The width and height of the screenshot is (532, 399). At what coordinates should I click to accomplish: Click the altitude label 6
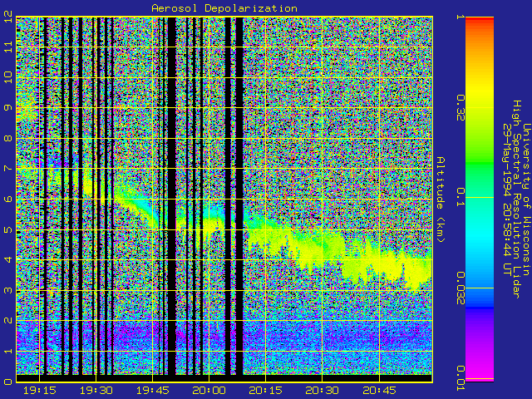click(x=8, y=199)
